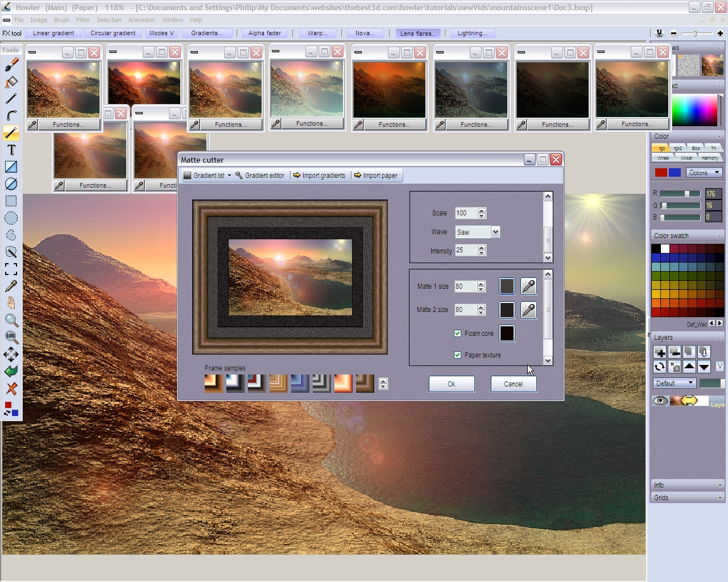Image resolution: width=728 pixels, height=582 pixels.
Task: Open the Default blend mode dropdown
Action: [x=674, y=383]
